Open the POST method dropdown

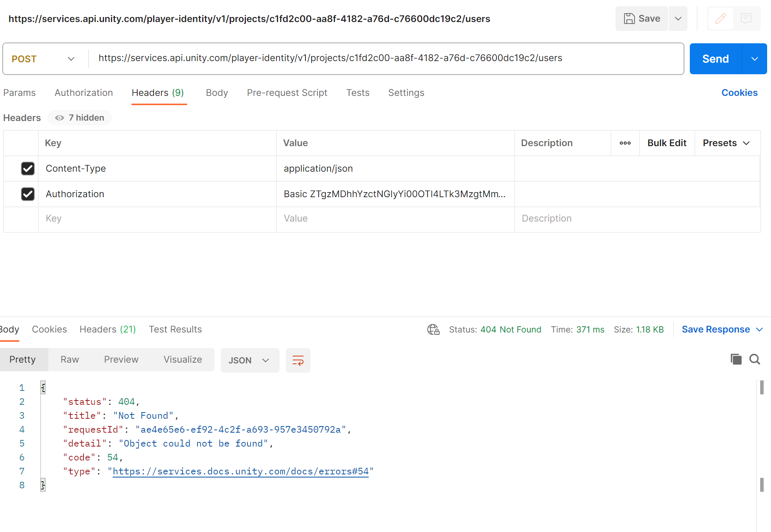pyautogui.click(x=43, y=59)
